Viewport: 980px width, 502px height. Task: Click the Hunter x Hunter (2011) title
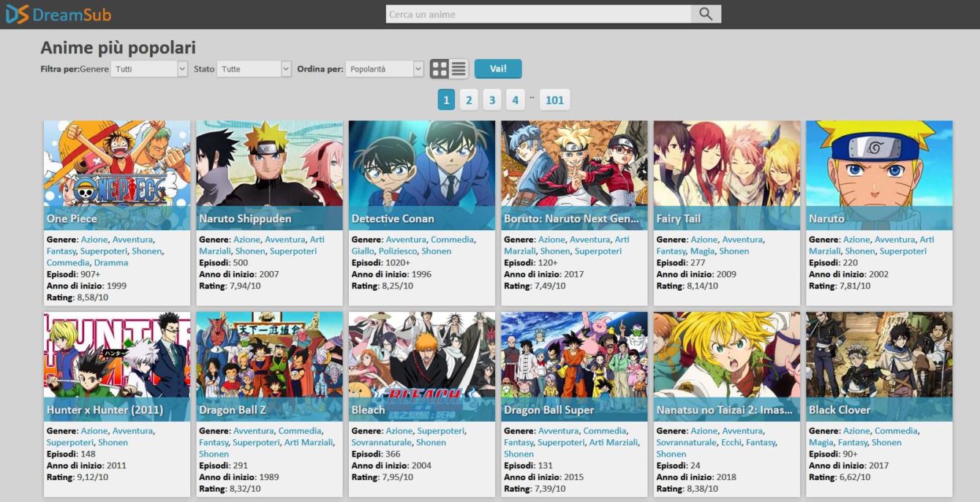tap(105, 410)
